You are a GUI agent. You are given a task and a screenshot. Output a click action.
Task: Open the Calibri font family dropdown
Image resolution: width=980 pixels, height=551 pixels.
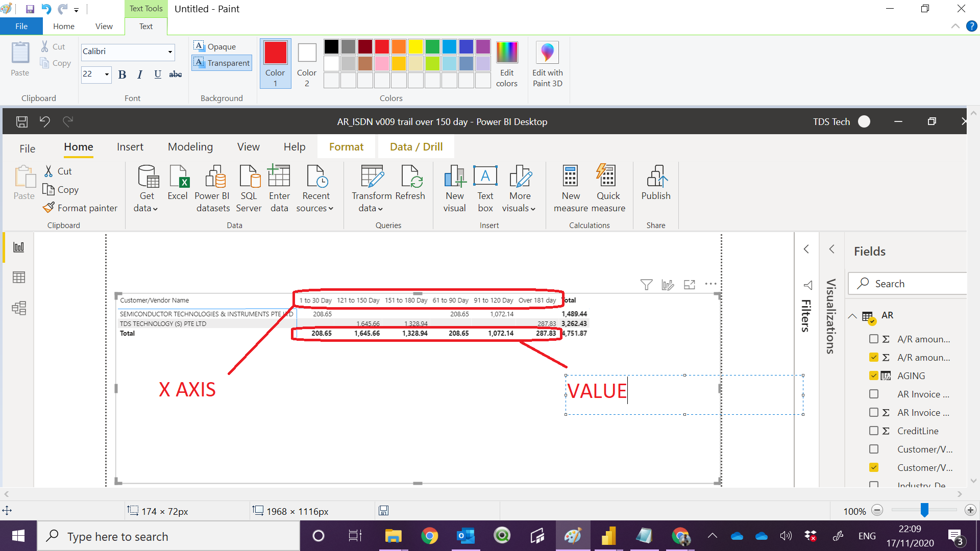click(170, 52)
